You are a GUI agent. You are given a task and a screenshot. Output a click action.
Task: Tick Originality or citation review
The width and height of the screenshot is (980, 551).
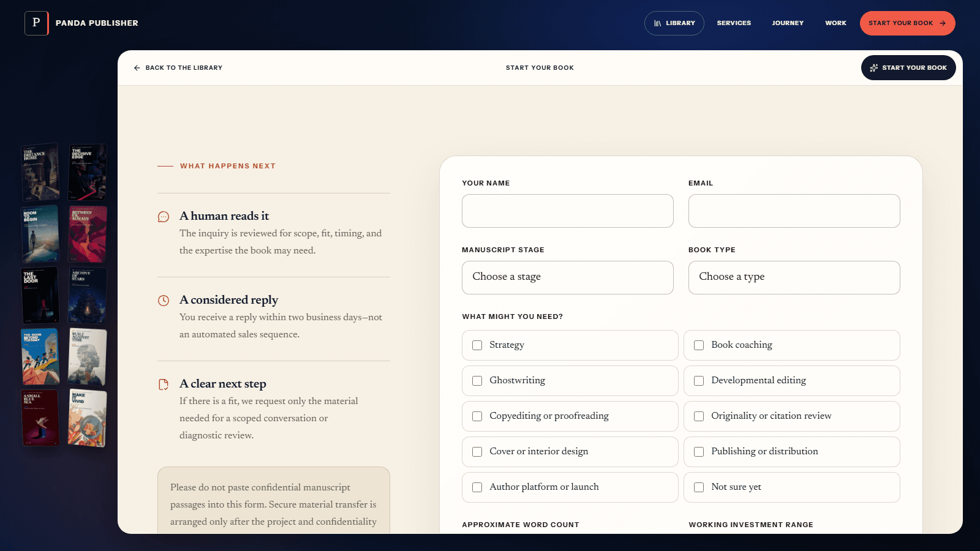(699, 416)
